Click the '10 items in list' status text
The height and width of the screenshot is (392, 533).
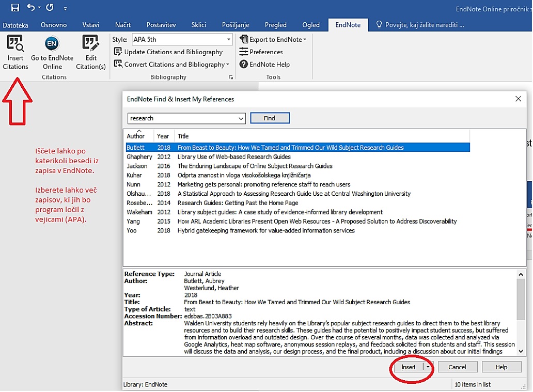coord(473,384)
